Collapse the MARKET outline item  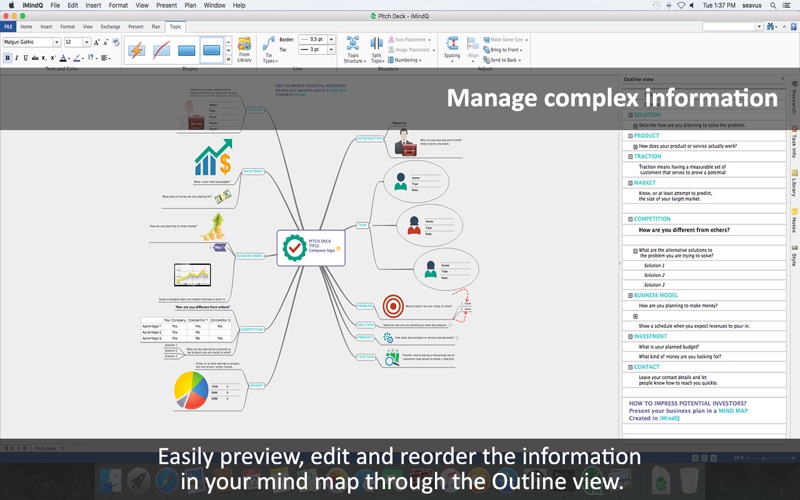pos(630,183)
